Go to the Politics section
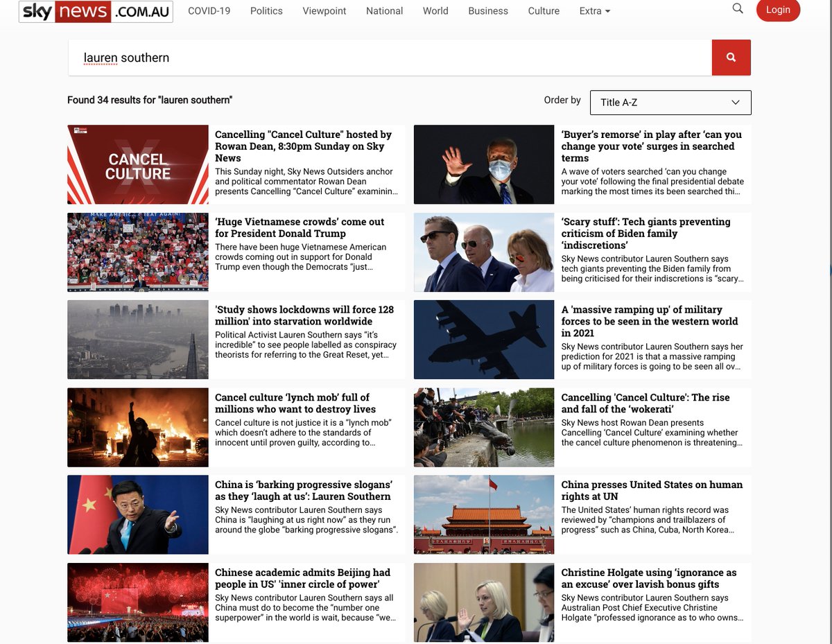Viewport: 832px width, 644px height. [x=266, y=11]
